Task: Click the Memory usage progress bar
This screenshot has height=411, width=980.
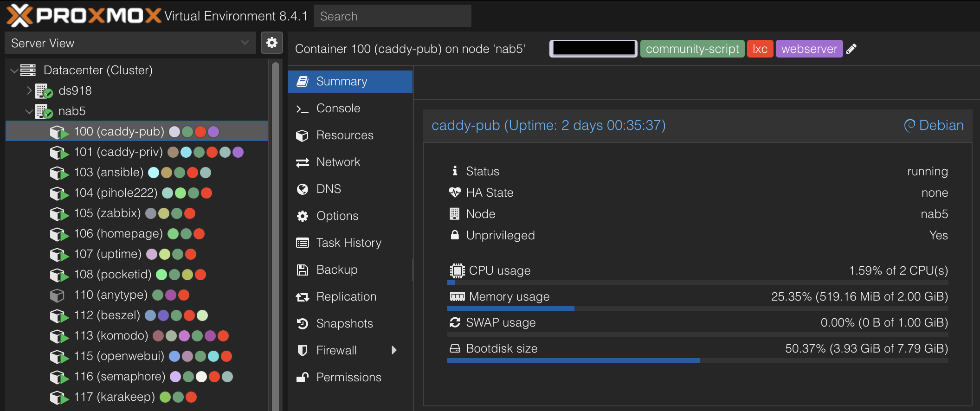Action: pos(697,308)
